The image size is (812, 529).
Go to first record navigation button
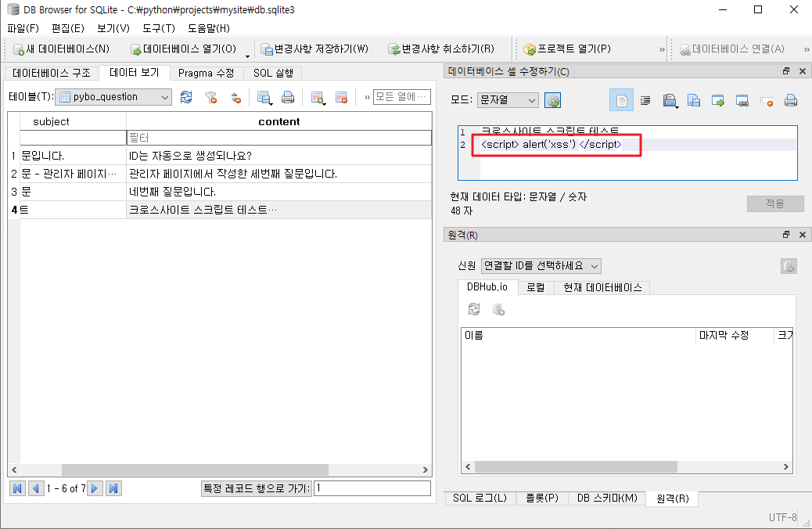17,488
